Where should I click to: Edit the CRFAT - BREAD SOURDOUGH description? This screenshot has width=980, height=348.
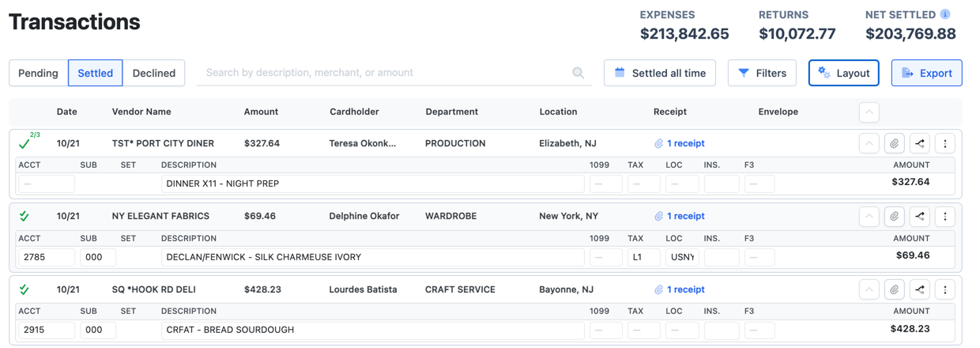[373, 330]
